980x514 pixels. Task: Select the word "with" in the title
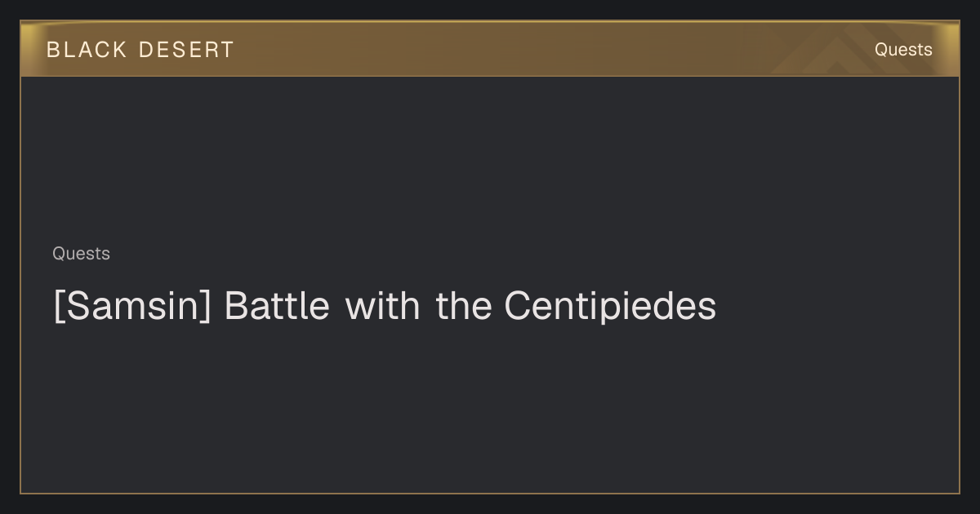[x=382, y=306]
